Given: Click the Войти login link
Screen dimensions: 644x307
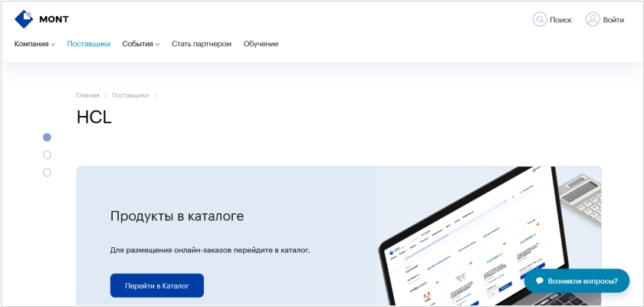Looking at the screenshot, I should pyautogui.click(x=613, y=20).
